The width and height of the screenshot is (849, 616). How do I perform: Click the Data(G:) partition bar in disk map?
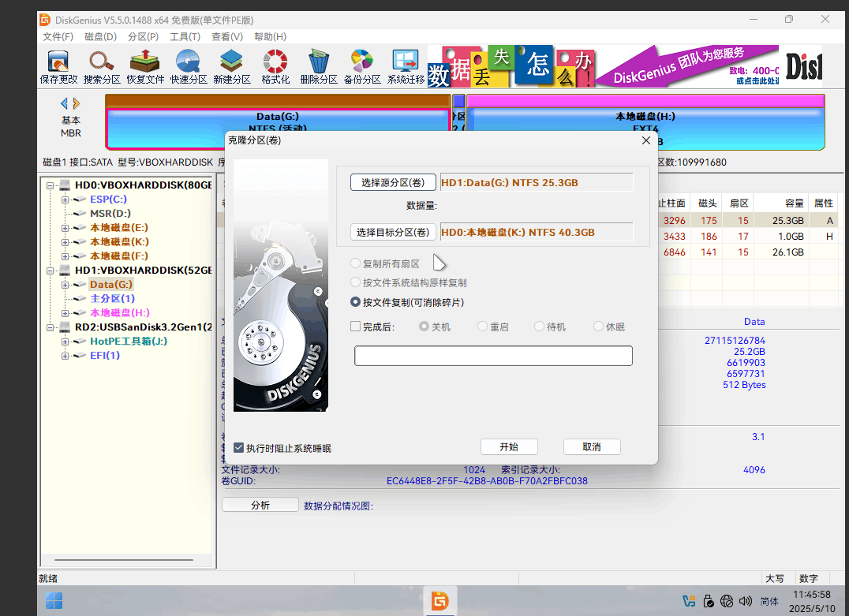pyautogui.click(x=278, y=121)
